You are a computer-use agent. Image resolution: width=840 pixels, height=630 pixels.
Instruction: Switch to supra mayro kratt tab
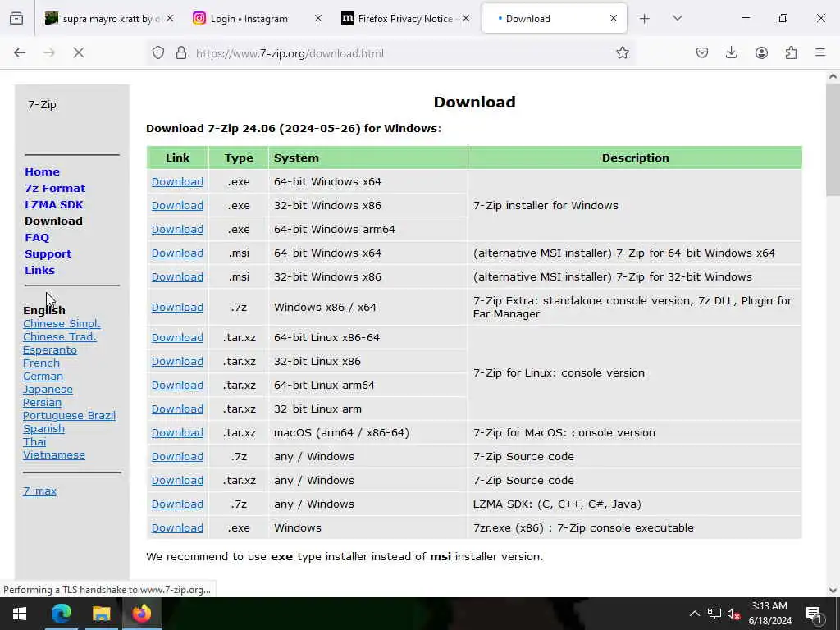tap(109, 19)
